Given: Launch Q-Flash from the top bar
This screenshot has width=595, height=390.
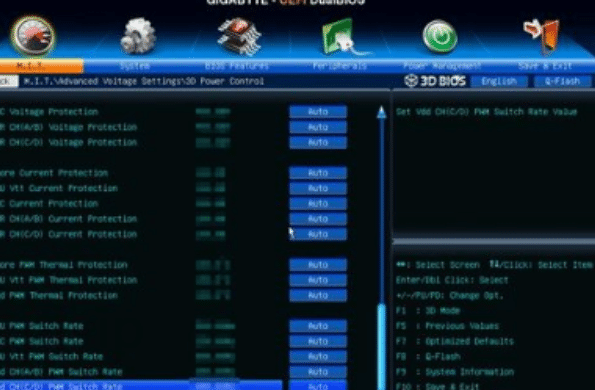Looking at the screenshot, I should 562,81.
